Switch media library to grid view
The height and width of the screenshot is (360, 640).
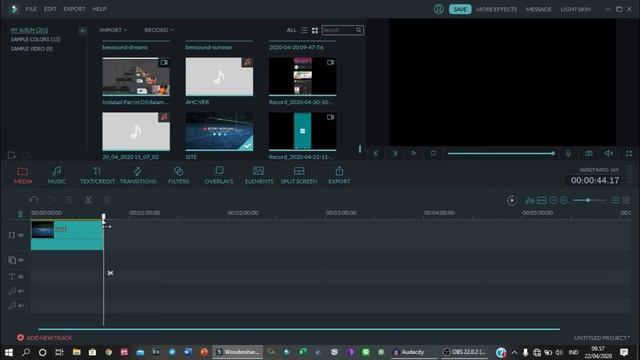click(315, 30)
